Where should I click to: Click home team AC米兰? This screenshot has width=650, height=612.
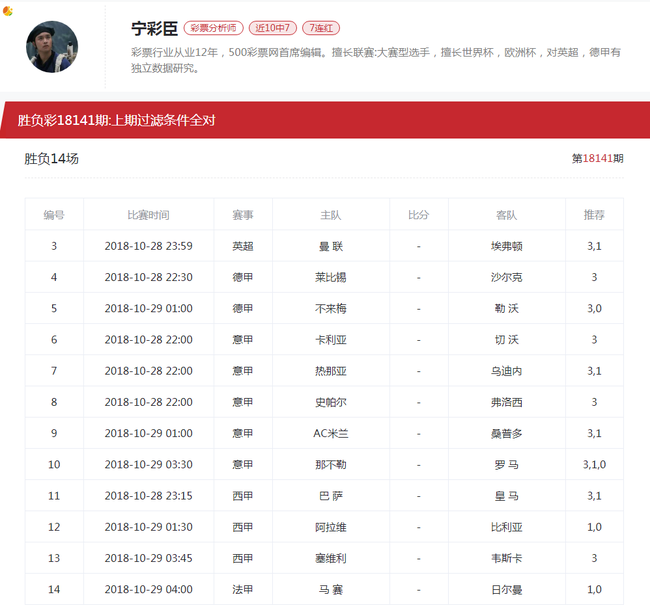pos(330,434)
